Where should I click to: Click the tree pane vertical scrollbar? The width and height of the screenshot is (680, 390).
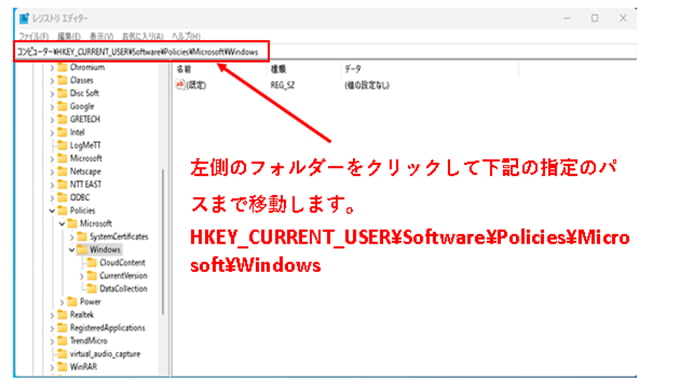point(163,241)
